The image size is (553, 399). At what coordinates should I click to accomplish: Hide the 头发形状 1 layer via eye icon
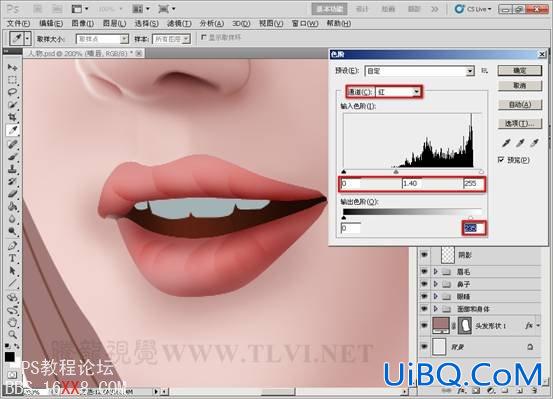coord(424,325)
